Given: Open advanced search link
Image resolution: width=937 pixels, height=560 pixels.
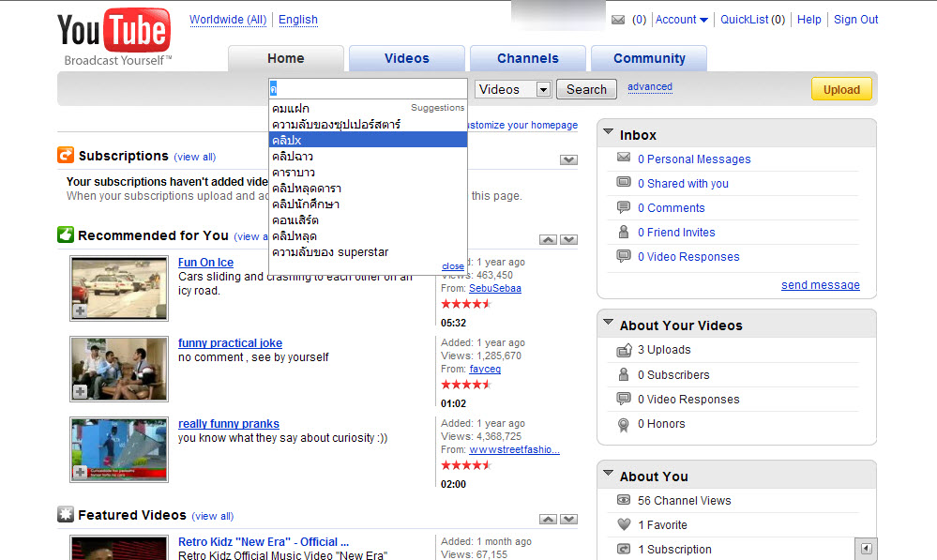Looking at the screenshot, I should coord(650,86).
